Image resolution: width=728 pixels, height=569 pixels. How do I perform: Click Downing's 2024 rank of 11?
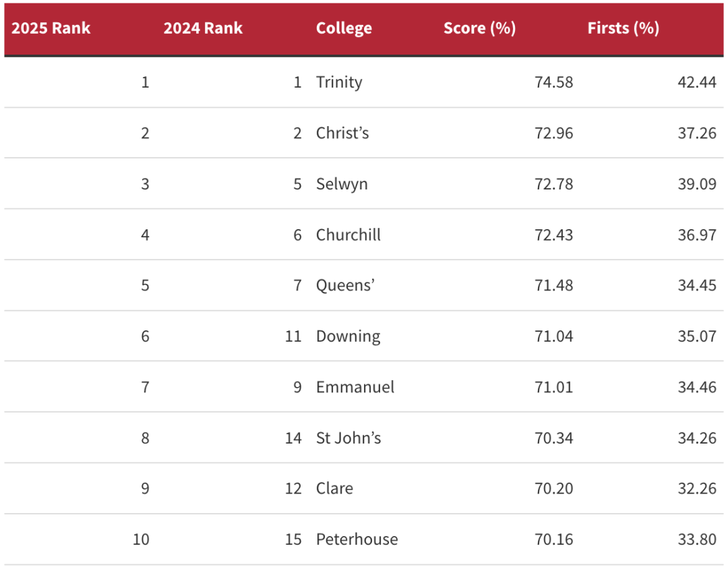[293, 336]
